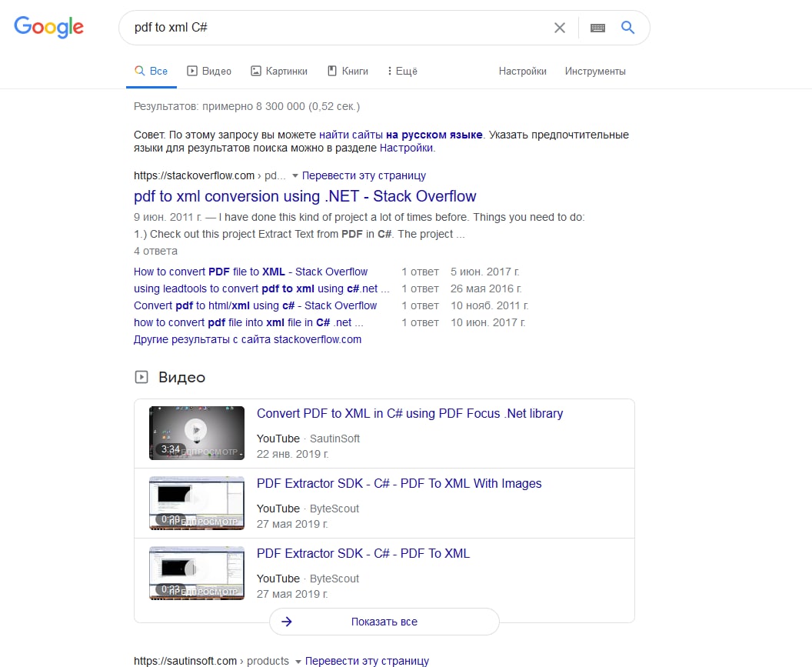Open the on-screen keyboard icon
This screenshot has width=812, height=667.
(x=597, y=28)
